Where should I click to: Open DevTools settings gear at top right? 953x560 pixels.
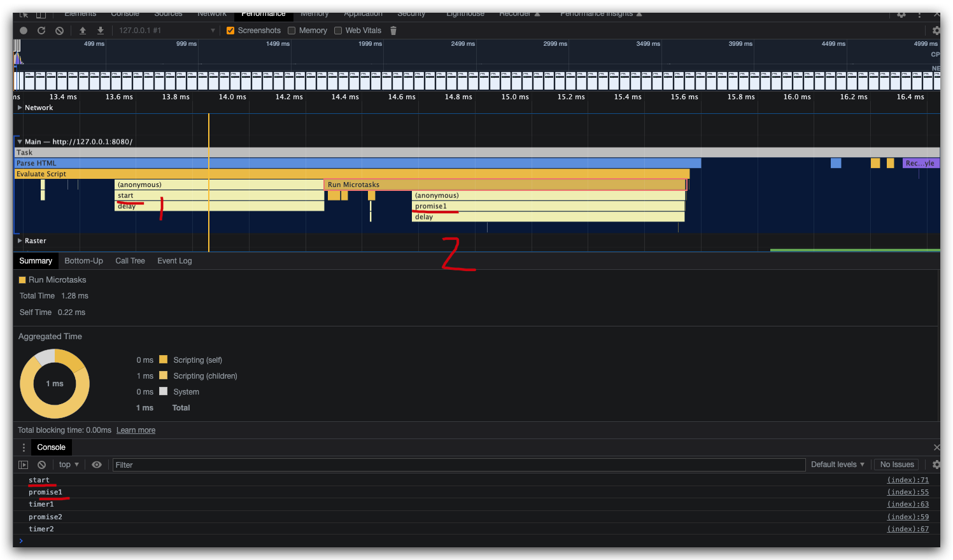(901, 15)
